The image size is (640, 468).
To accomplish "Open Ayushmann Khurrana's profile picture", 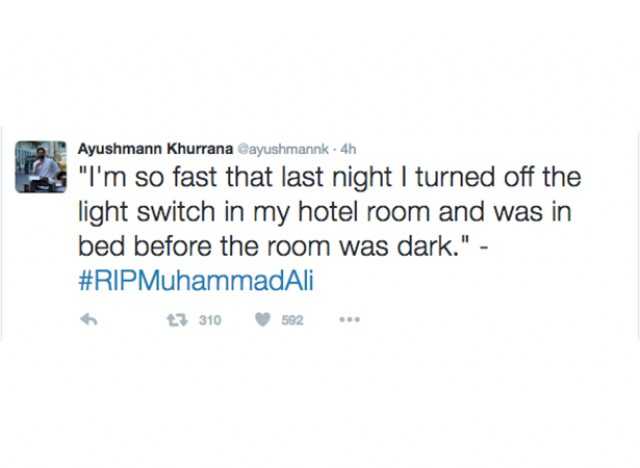I will click(x=41, y=166).
